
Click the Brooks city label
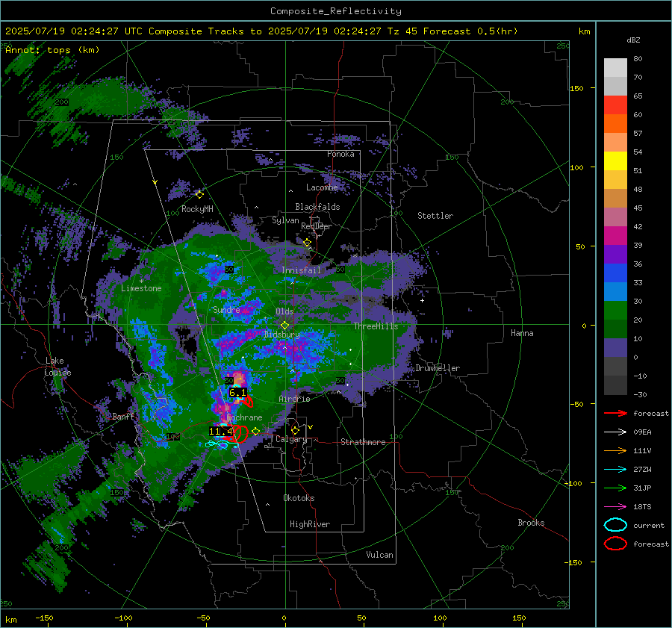coord(531,523)
